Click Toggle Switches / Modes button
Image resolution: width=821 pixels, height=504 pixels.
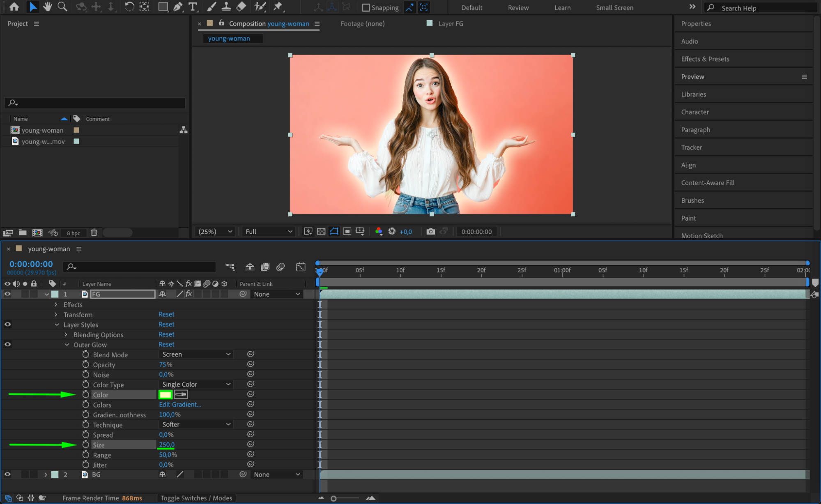click(196, 498)
